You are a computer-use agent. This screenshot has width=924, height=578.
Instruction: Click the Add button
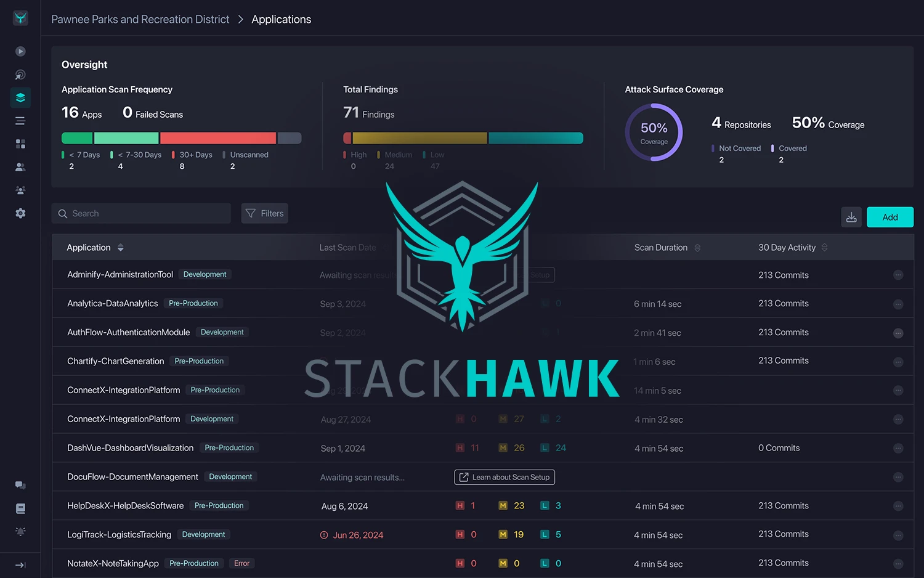pyautogui.click(x=890, y=217)
